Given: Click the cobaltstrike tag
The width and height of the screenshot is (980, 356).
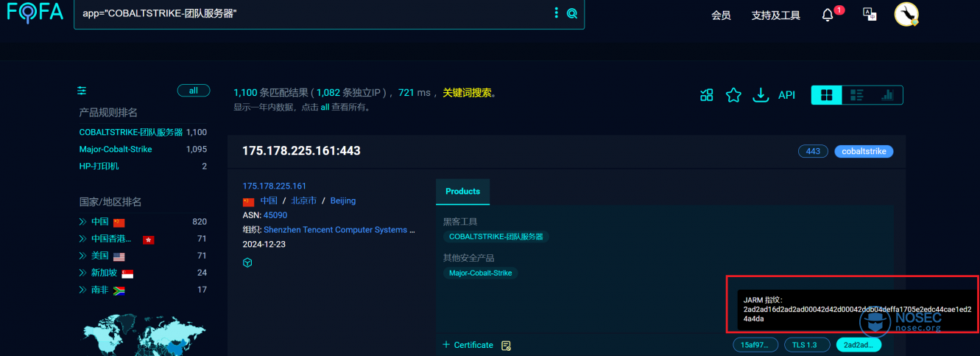Looking at the screenshot, I should (x=864, y=151).
